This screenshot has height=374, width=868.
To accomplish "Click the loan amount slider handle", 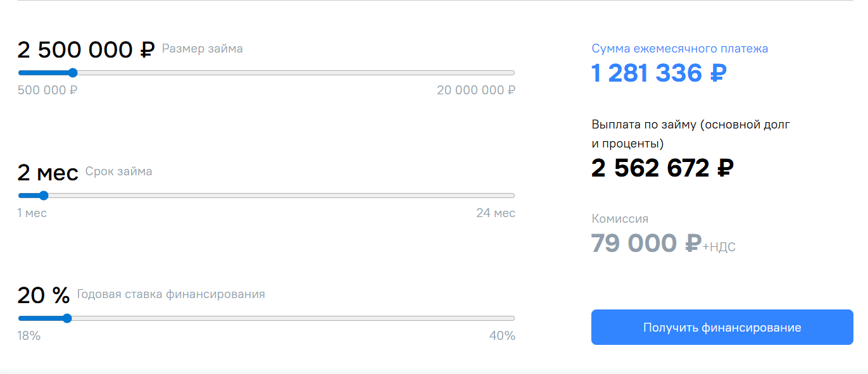I will [72, 73].
